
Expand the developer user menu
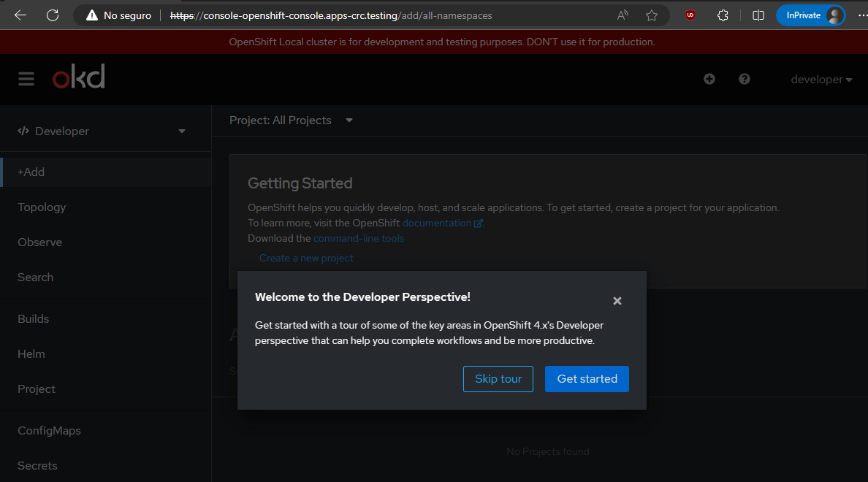pos(821,80)
